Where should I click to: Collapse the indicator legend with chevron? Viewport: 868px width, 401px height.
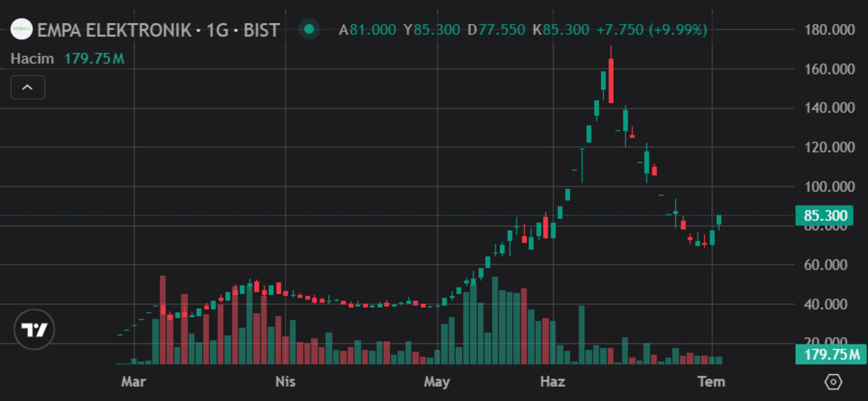(x=27, y=88)
